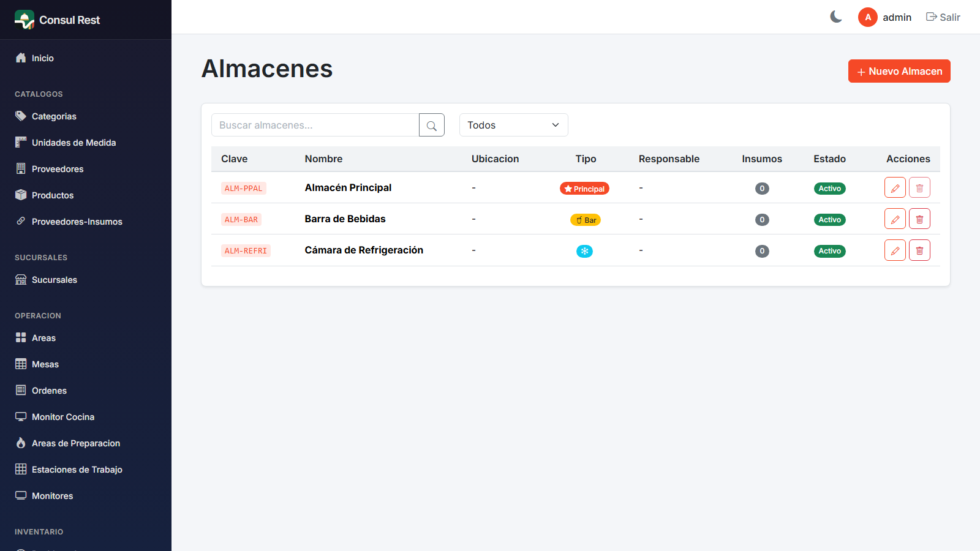
Task: Open Sucursales in sidebar
Action: coord(86,280)
